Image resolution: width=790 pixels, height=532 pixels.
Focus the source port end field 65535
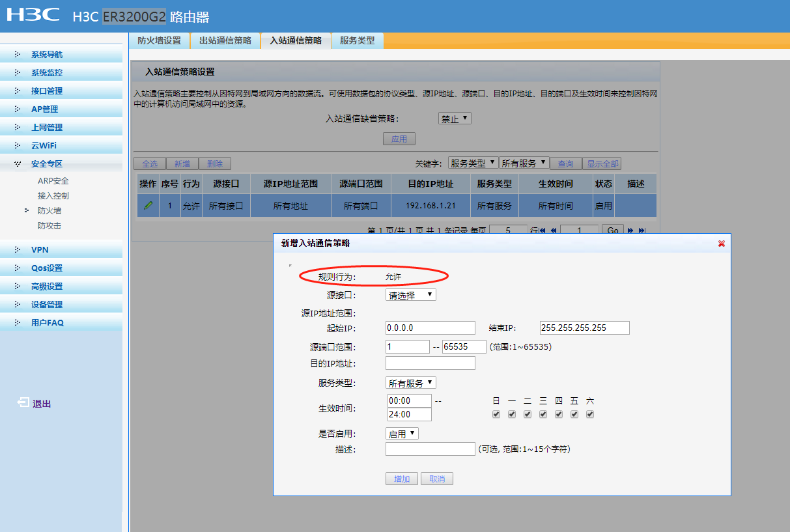[464, 346]
